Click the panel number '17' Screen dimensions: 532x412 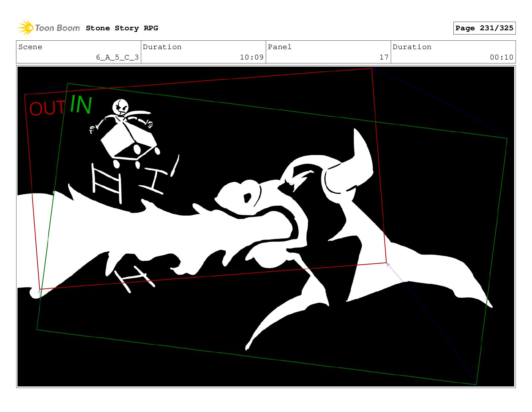tap(384, 57)
